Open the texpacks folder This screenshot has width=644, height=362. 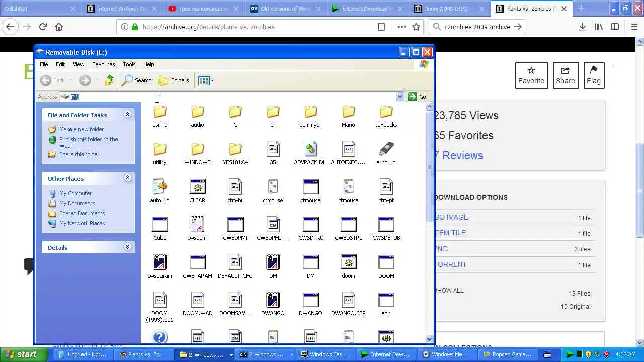386,117
